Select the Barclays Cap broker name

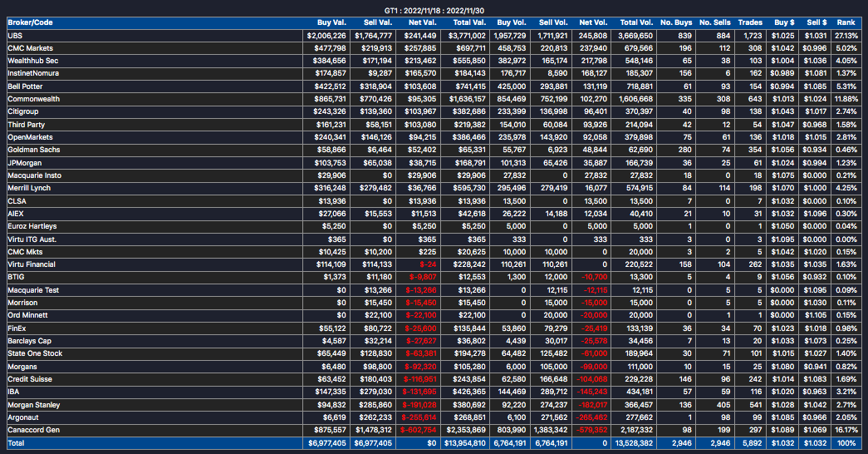[29, 341]
